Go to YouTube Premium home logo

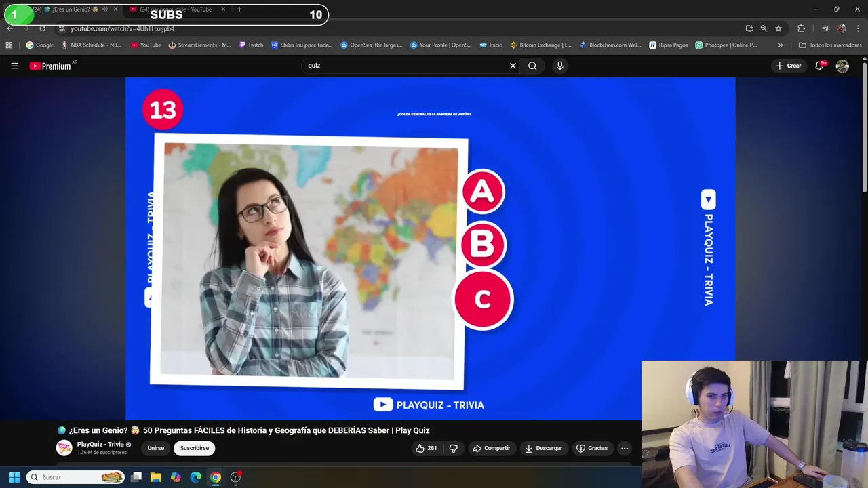pos(50,66)
